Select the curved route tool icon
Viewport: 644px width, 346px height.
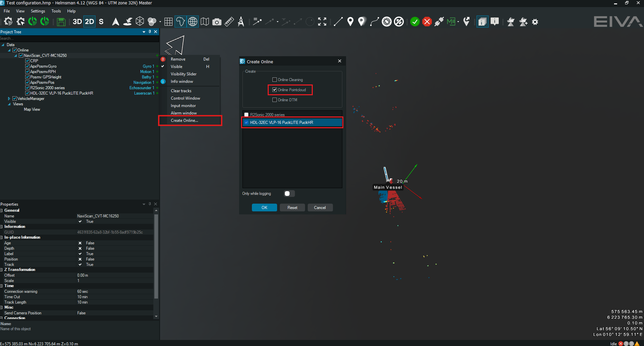pyautogui.click(x=374, y=22)
